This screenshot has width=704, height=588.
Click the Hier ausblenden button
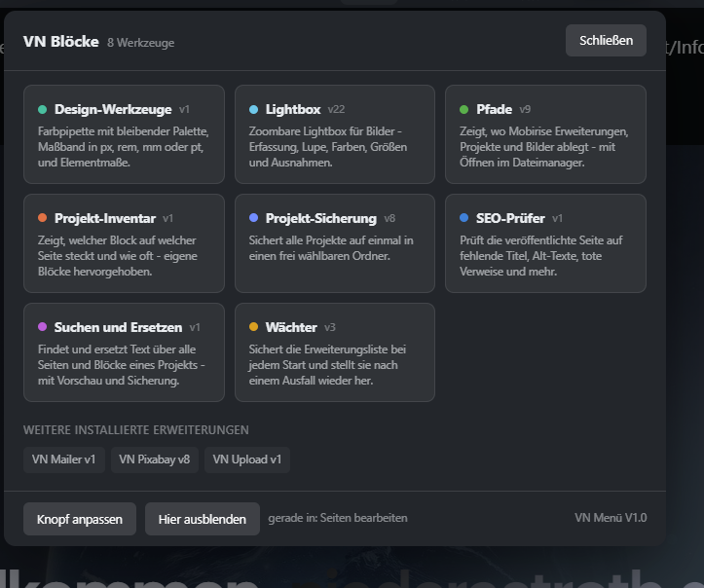[202, 519]
